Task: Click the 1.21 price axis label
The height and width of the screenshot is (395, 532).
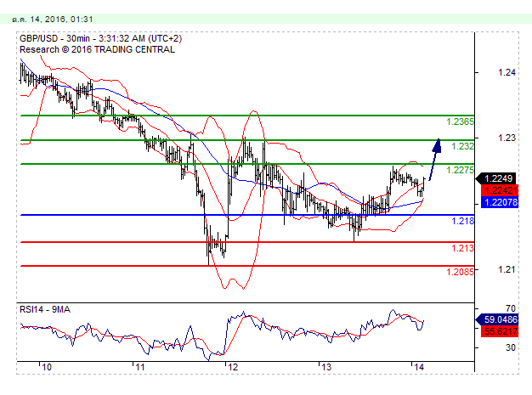Action: (x=507, y=269)
